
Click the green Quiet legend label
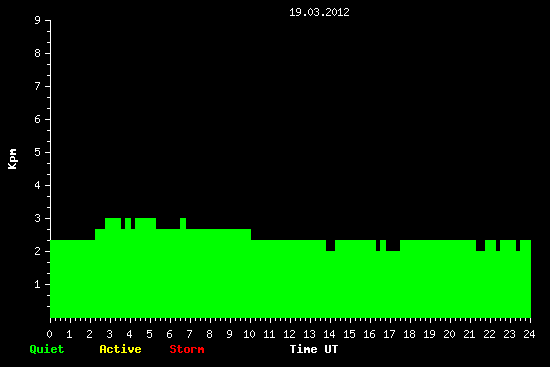(47, 349)
